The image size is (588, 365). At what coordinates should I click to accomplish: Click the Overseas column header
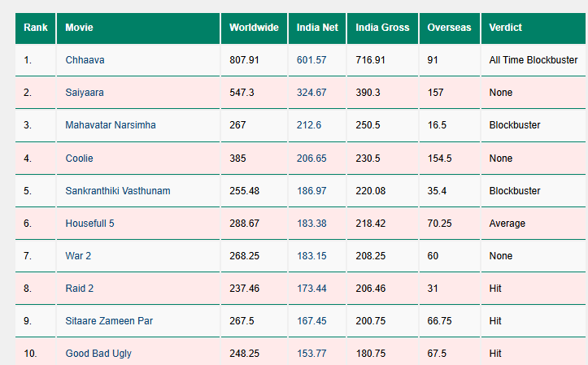coord(449,28)
